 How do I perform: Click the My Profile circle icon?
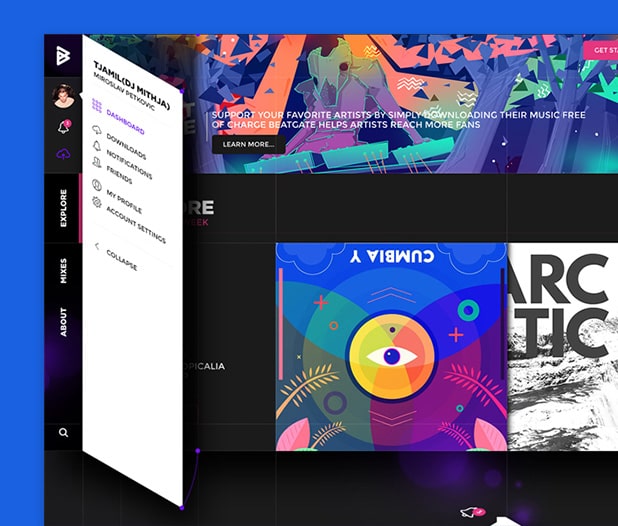coord(97,185)
